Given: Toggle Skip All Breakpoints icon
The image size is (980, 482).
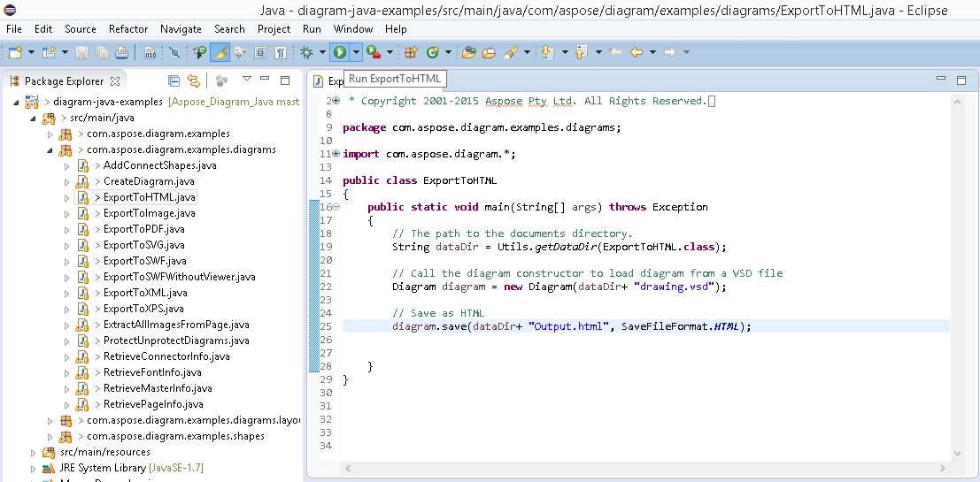Looking at the screenshot, I should pos(175,52).
